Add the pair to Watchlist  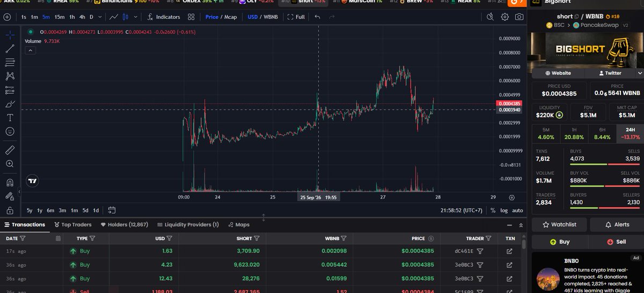tap(559, 224)
